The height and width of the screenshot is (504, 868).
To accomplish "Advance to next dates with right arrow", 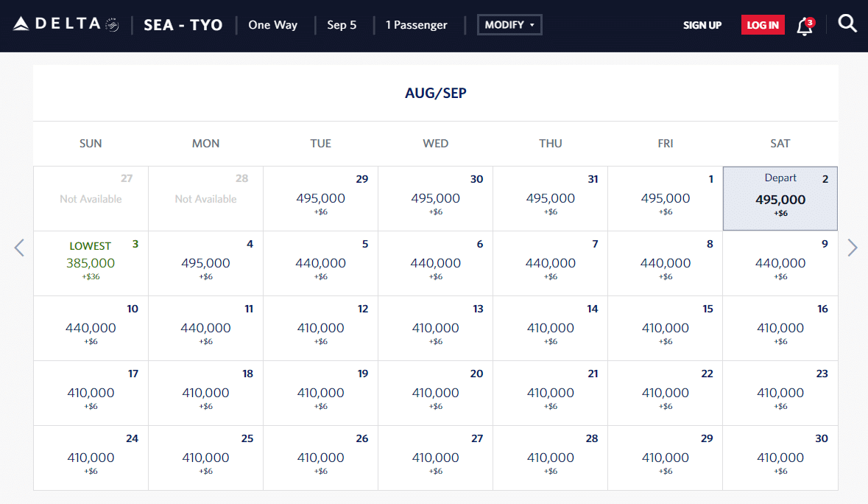I will pyautogui.click(x=853, y=248).
